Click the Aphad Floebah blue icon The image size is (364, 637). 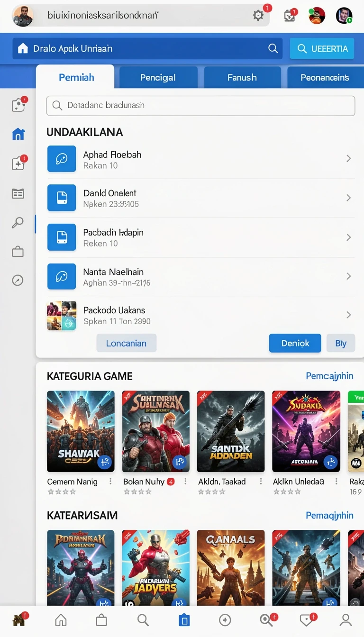coord(62,159)
